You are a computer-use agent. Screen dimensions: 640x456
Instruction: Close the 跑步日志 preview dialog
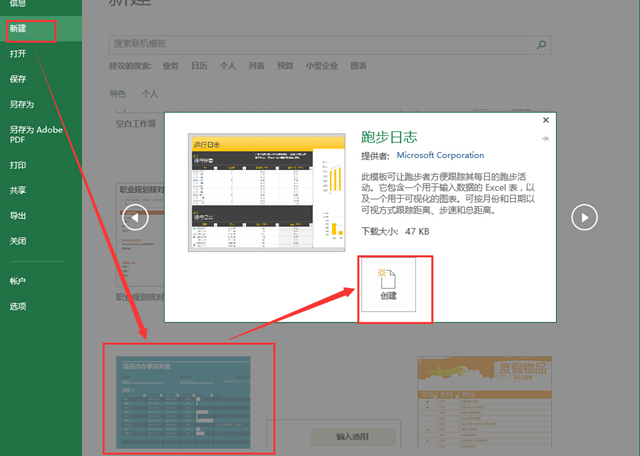click(546, 120)
